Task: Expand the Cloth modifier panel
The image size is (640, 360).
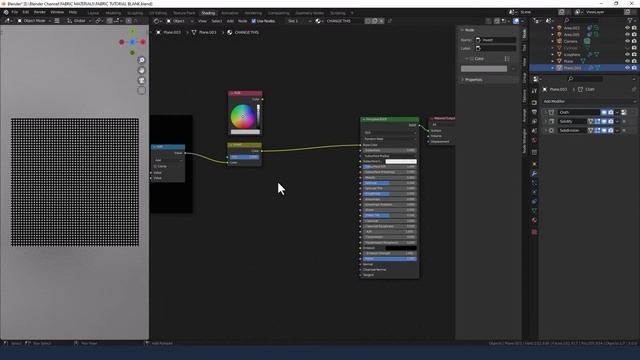Action: tap(546, 112)
